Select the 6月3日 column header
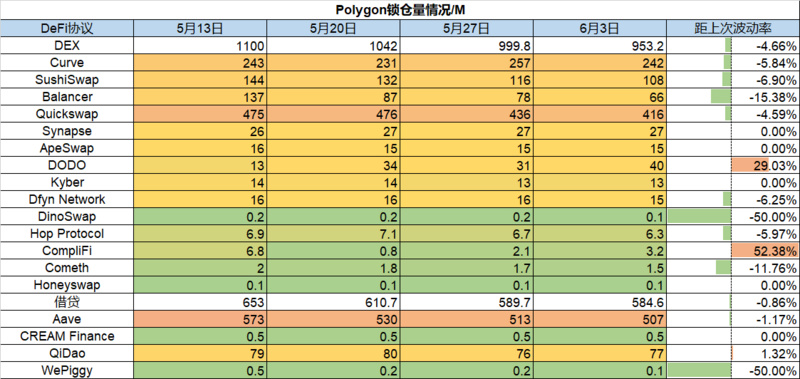Image resolution: width=800 pixels, height=379 pixels. point(600,29)
